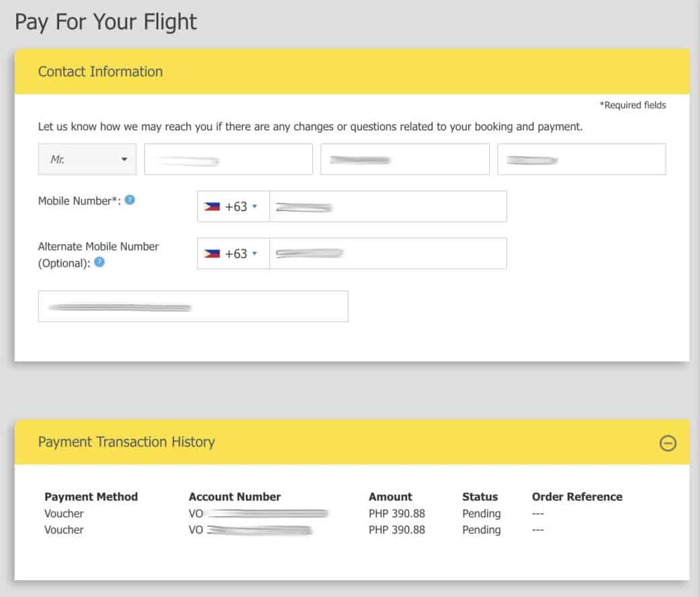Screen dimensions: 700x597
Task: Click the Payment Method column header
Action: point(91,497)
